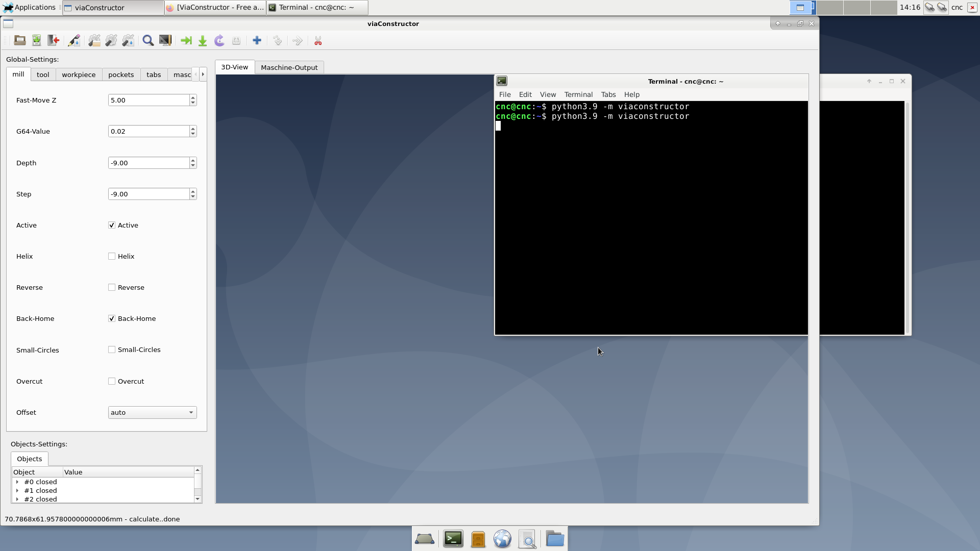Screen dimensions: 980x551
Task: Click the Step value input field
Action: coord(149,194)
